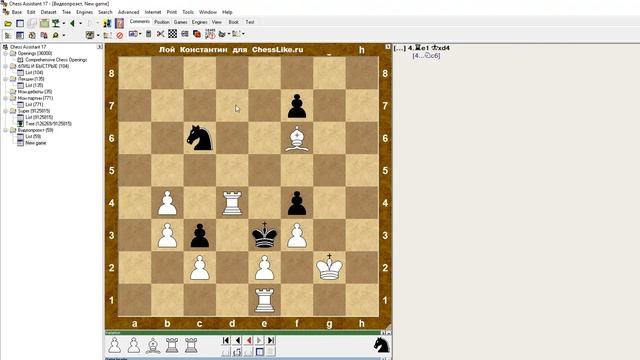
Task: Open dropdown arrow beside magnifier icon
Action: point(64,36)
